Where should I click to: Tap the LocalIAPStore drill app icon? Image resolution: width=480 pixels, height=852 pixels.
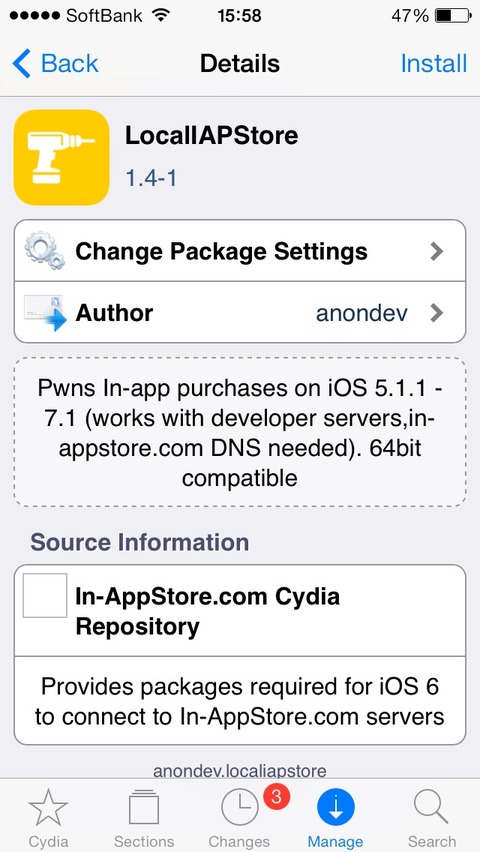(61, 157)
